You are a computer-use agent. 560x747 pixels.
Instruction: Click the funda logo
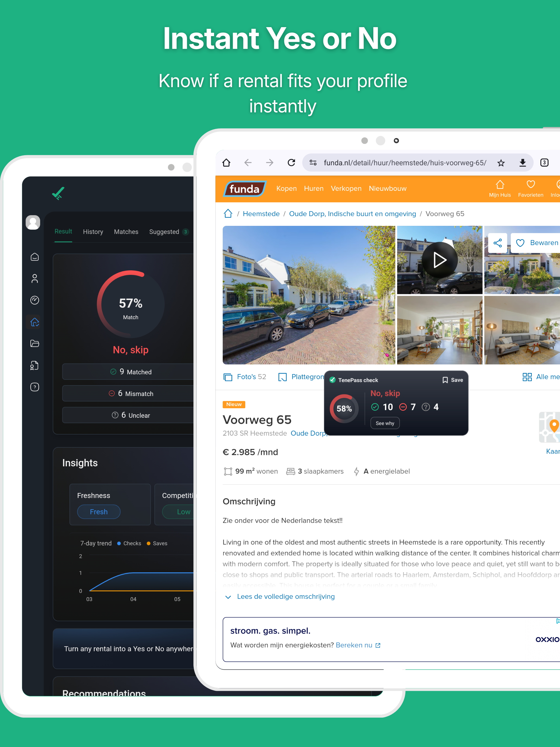[245, 189]
